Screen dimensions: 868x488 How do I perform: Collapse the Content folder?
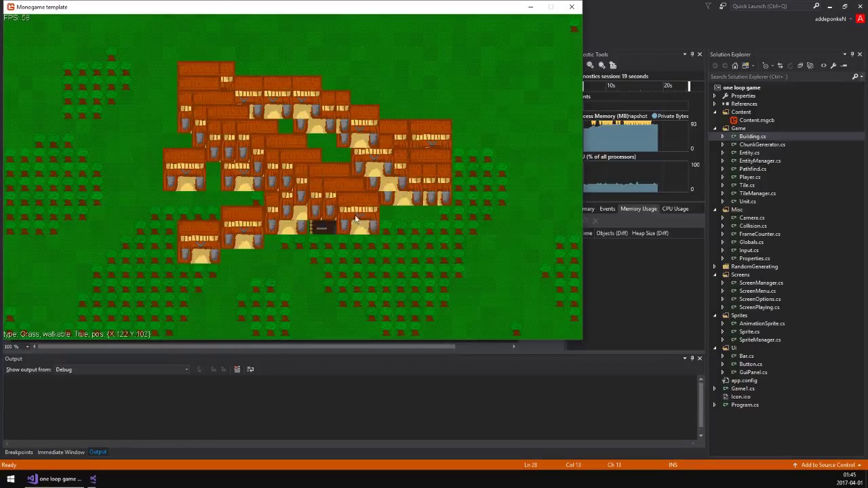pos(714,112)
